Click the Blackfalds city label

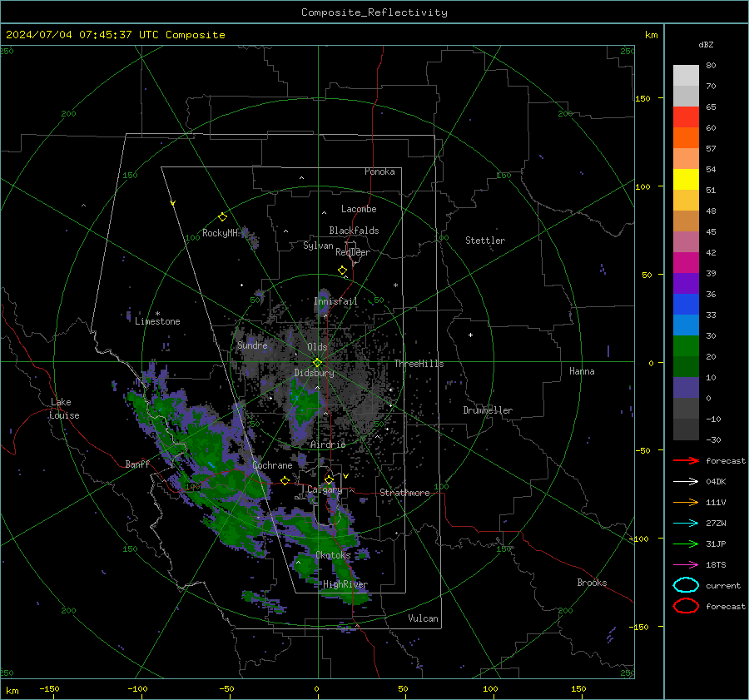tap(354, 231)
